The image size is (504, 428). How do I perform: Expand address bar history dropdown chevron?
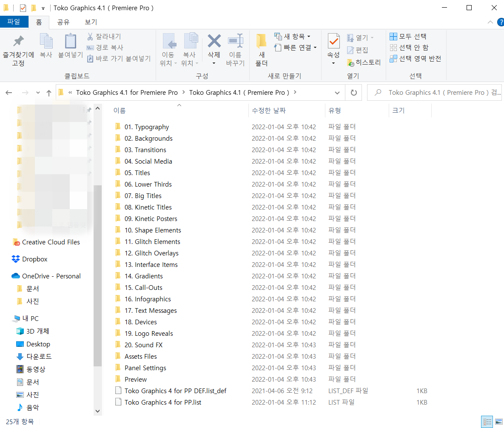[x=337, y=93]
